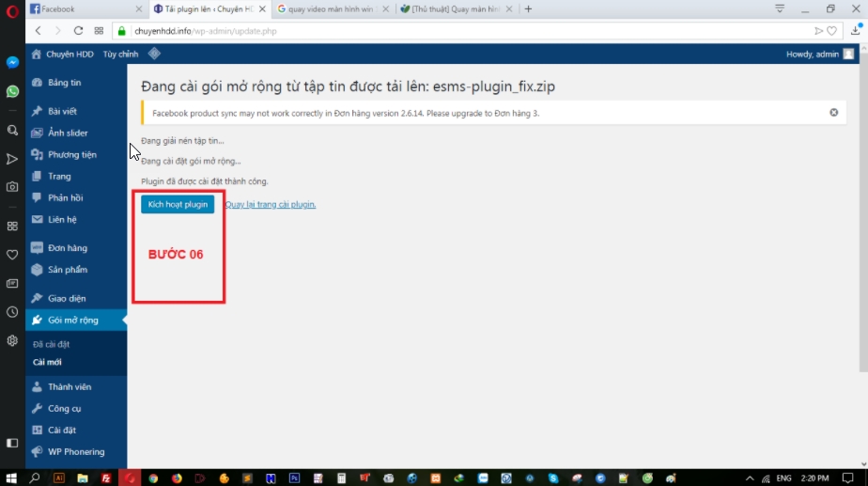This screenshot has height=486, width=868.
Task: Toggle the Opera sidebar panel at bottom-left
Action: (x=12, y=443)
